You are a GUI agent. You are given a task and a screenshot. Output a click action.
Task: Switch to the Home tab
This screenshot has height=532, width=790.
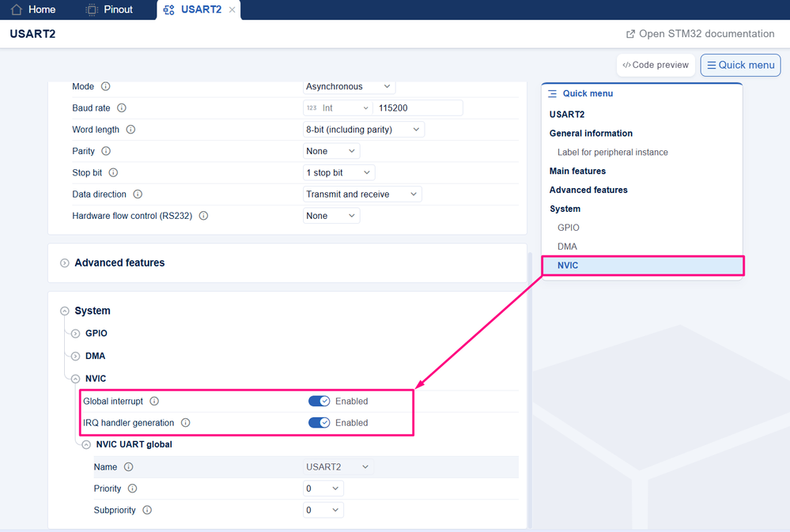point(33,9)
